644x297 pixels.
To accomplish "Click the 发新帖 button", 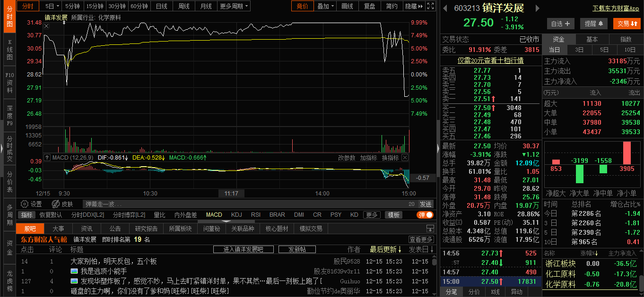I will [297, 249].
